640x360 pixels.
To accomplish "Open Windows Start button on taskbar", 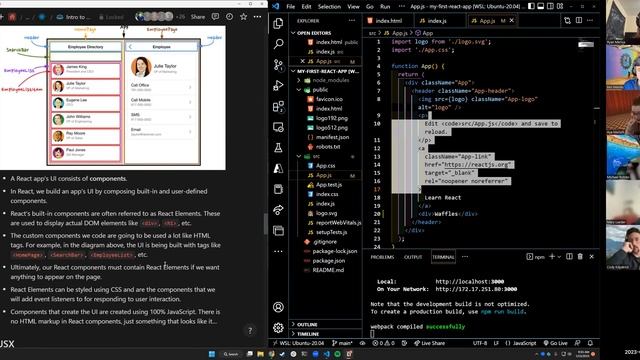I will 212,354.
